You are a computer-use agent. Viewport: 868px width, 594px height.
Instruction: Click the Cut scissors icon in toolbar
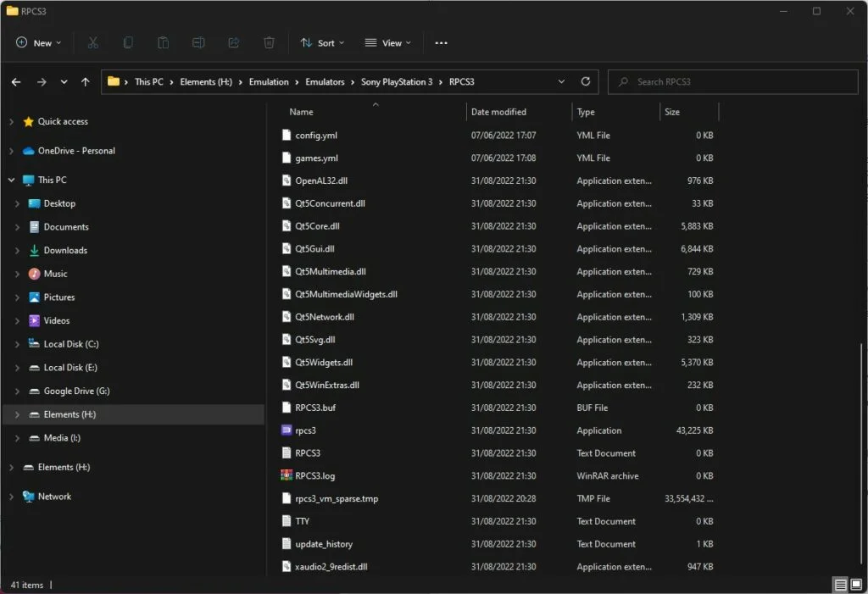click(93, 42)
